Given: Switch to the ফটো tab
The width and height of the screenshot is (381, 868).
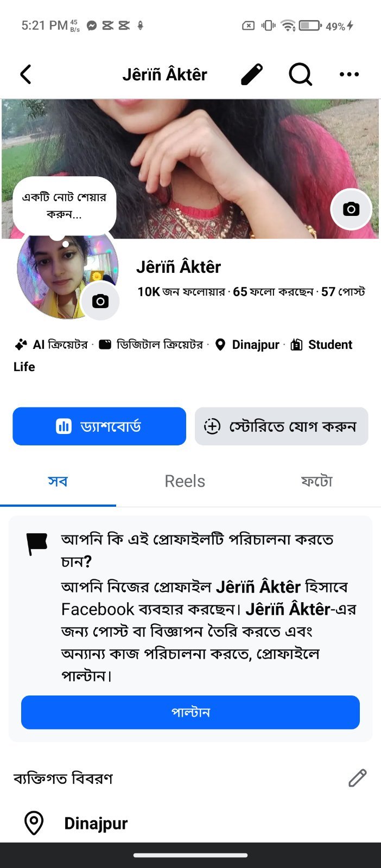Looking at the screenshot, I should point(316,481).
